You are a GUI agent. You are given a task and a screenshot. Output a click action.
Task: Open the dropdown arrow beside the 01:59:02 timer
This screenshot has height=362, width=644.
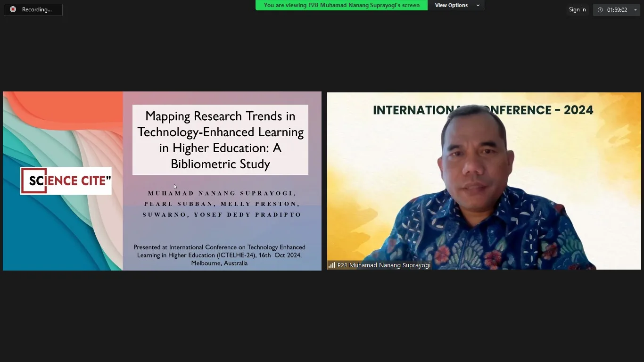(x=635, y=10)
